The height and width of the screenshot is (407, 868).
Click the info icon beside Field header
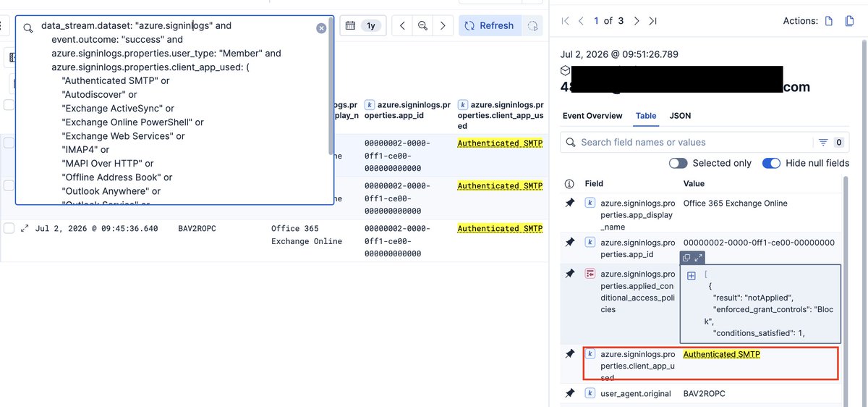click(x=569, y=184)
